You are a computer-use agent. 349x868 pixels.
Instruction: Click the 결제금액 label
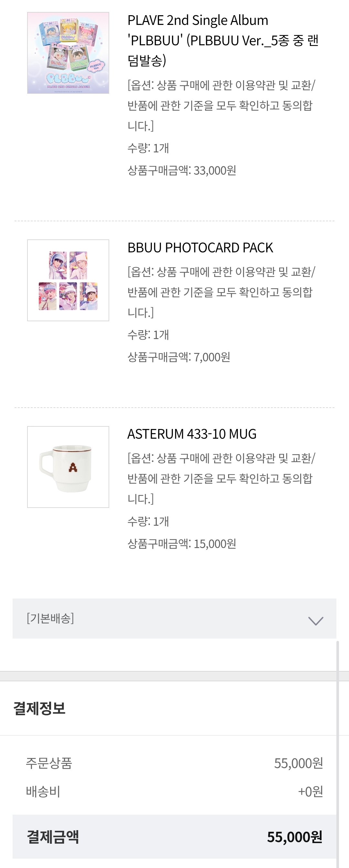[53, 837]
